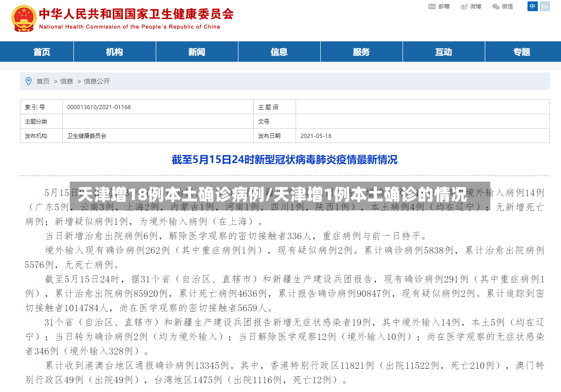This screenshot has width=561, height=392.
Task: Click the national emblem logo
Action: coord(23,19)
